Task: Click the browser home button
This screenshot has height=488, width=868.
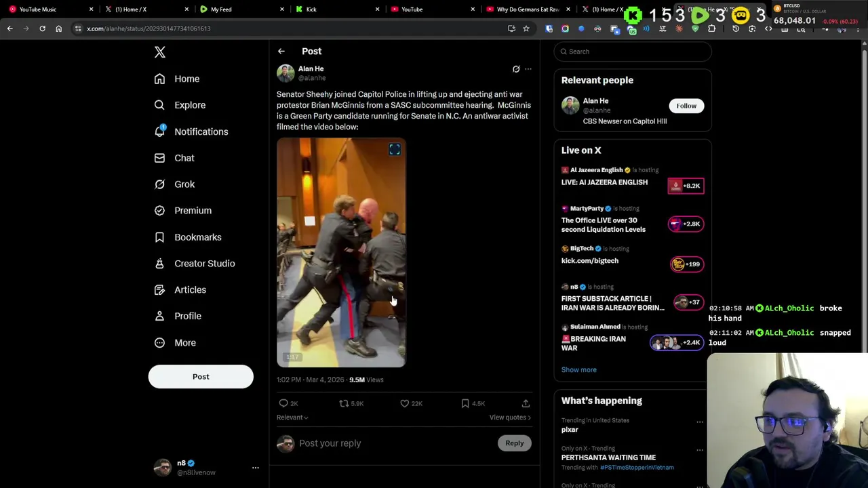Action: 58,28
